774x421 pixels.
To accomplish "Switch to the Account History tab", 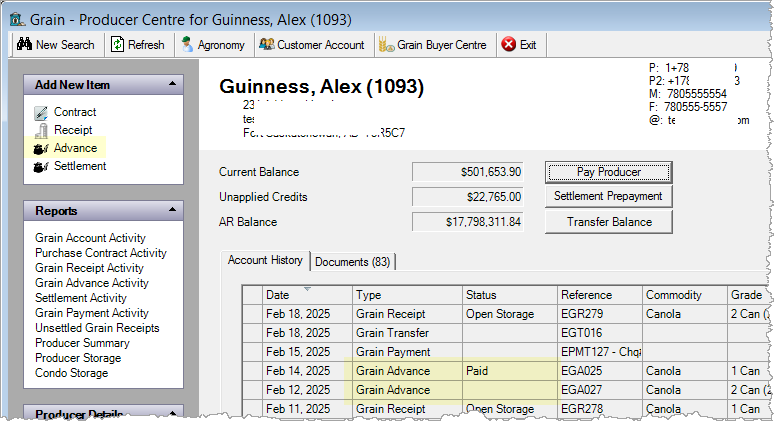I will (265, 260).
